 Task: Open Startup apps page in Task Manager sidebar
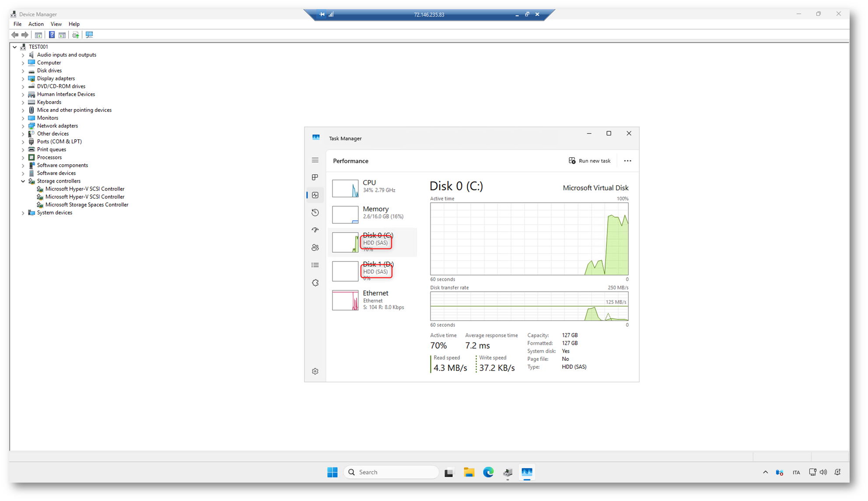point(315,230)
